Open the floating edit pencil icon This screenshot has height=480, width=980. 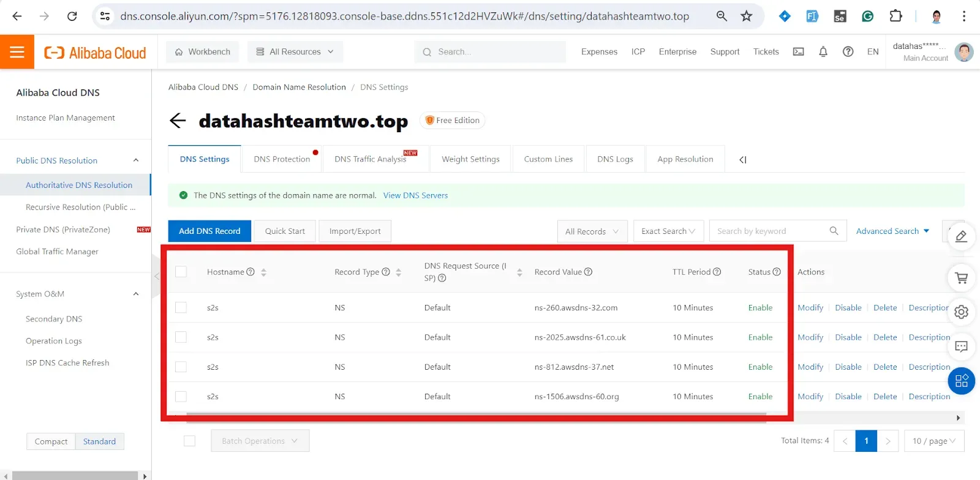[961, 236]
